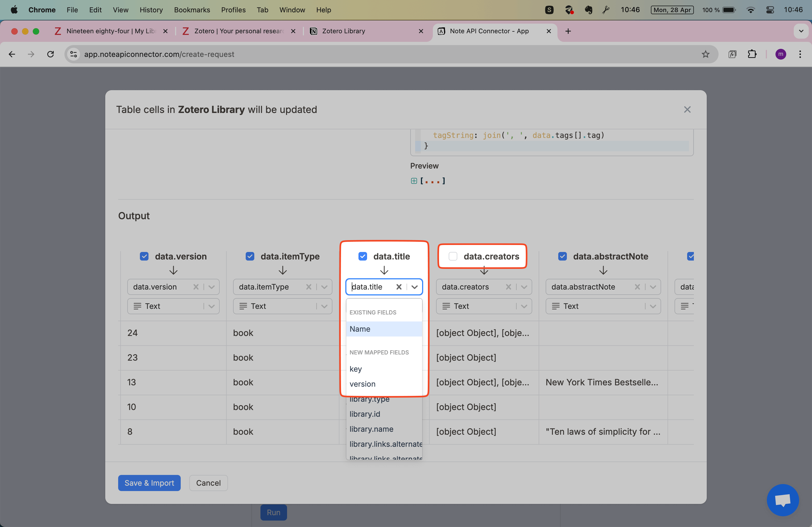Expand the preview JSON tree plus icon
Image resolution: width=812 pixels, height=527 pixels.
(414, 181)
